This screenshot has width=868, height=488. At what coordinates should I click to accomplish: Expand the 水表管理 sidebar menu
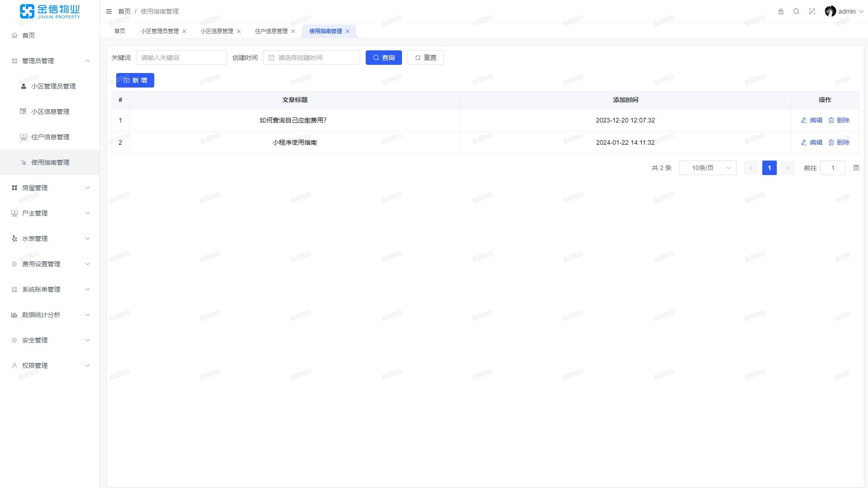50,239
